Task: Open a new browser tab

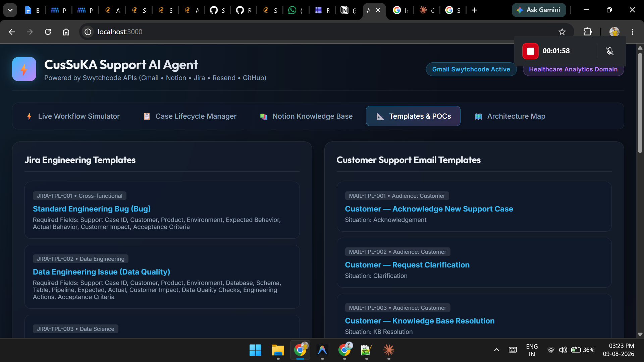Action: click(x=475, y=10)
